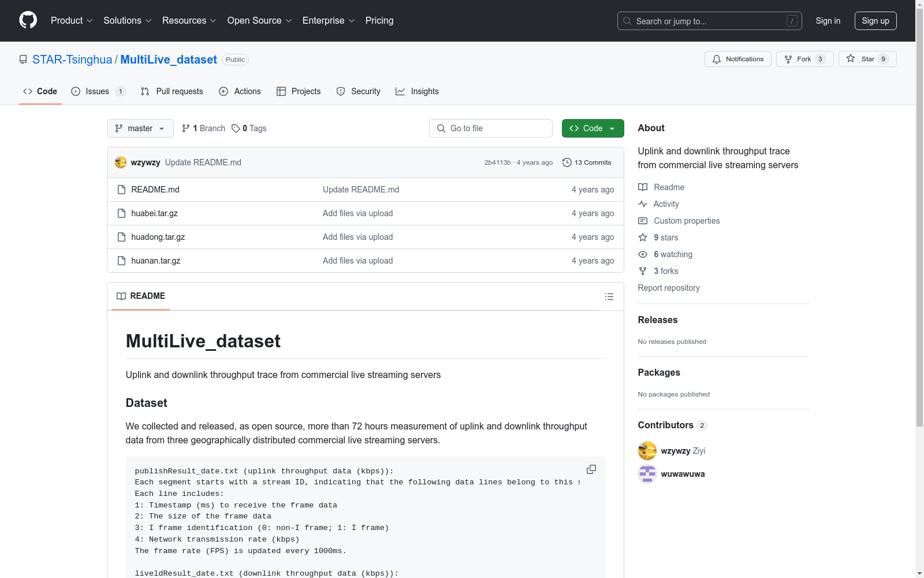Click the Report repository link

point(669,288)
